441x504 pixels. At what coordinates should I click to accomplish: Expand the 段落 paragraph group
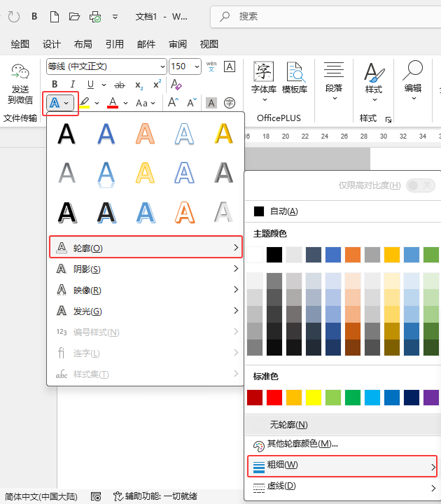pos(334,82)
